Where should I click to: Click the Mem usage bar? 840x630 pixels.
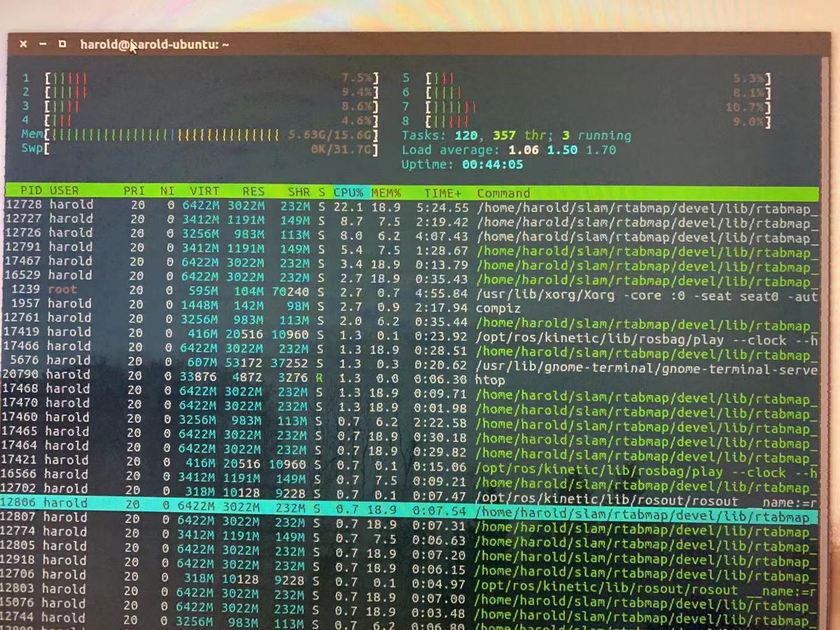tap(200, 135)
